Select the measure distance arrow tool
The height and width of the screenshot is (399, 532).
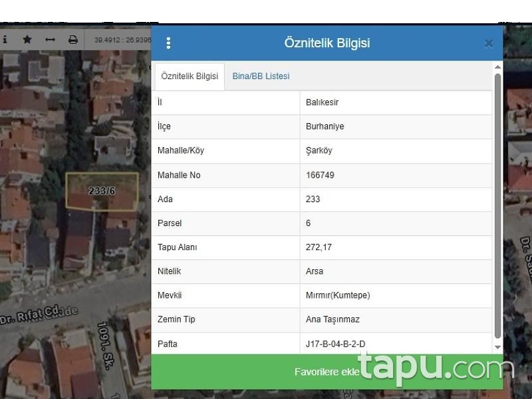[x=50, y=40]
